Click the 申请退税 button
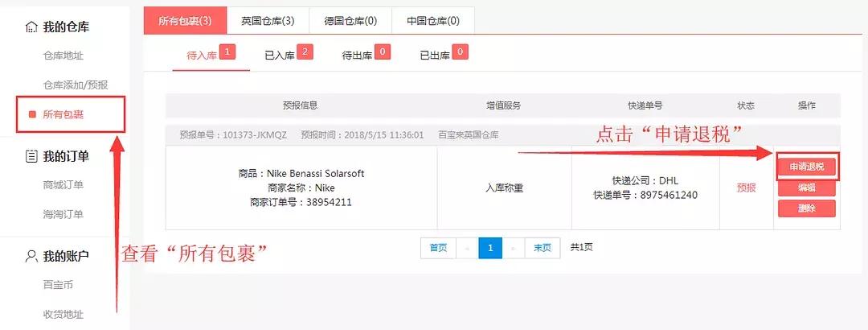 [807, 167]
